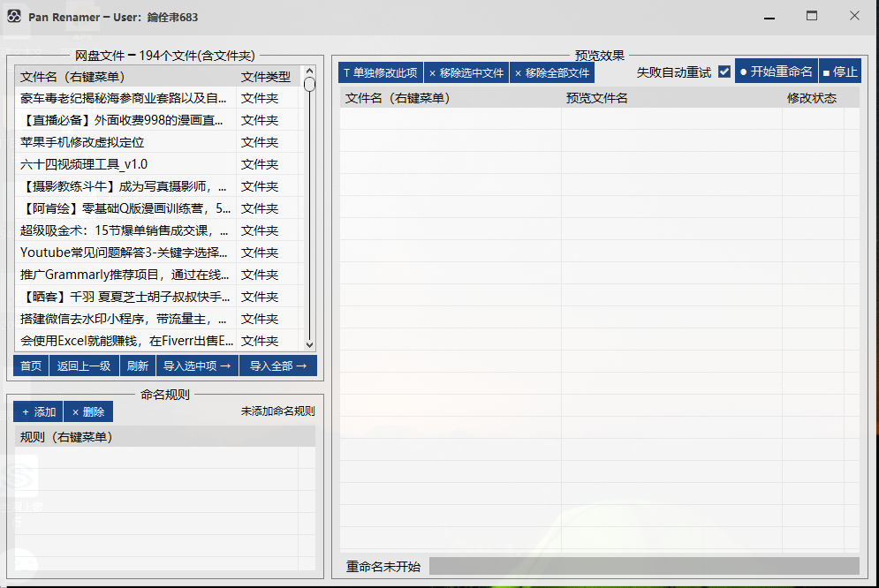879x588 pixels.
Task: Refresh file list with 刷新 button
Action: [x=138, y=366]
